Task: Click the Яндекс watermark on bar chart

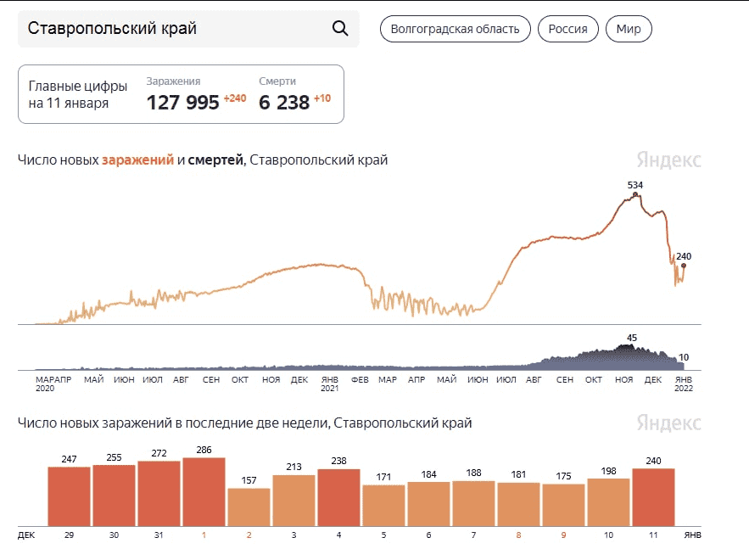Action: (x=668, y=423)
